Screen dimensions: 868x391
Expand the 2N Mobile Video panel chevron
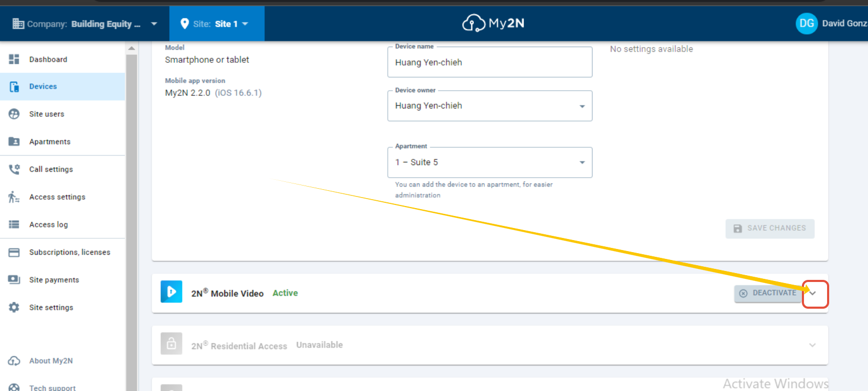coord(813,294)
